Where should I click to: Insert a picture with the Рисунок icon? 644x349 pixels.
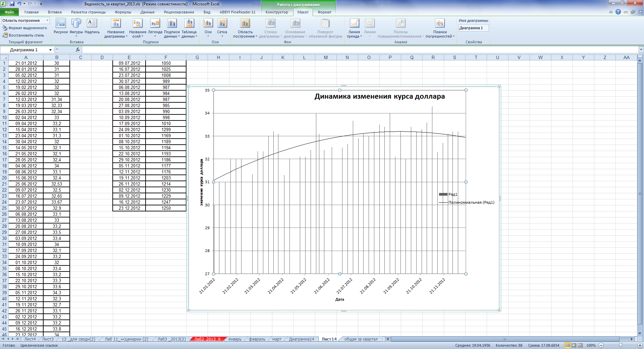coord(61,26)
